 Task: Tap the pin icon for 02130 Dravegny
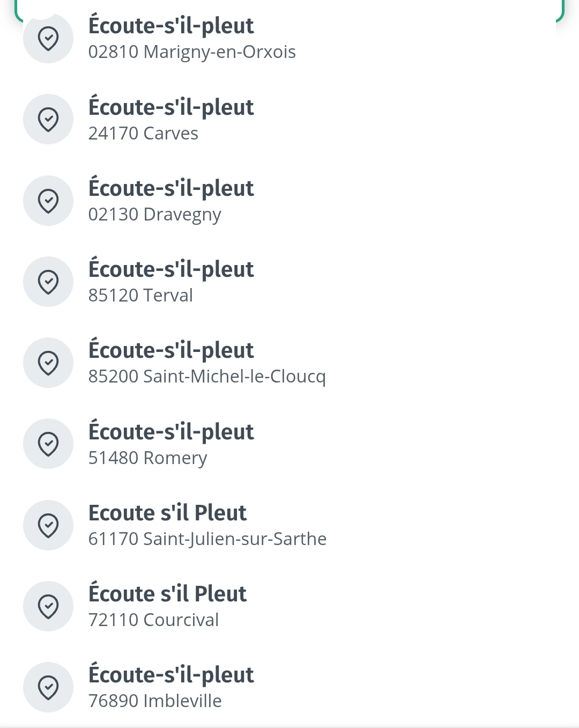pyautogui.click(x=48, y=201)
